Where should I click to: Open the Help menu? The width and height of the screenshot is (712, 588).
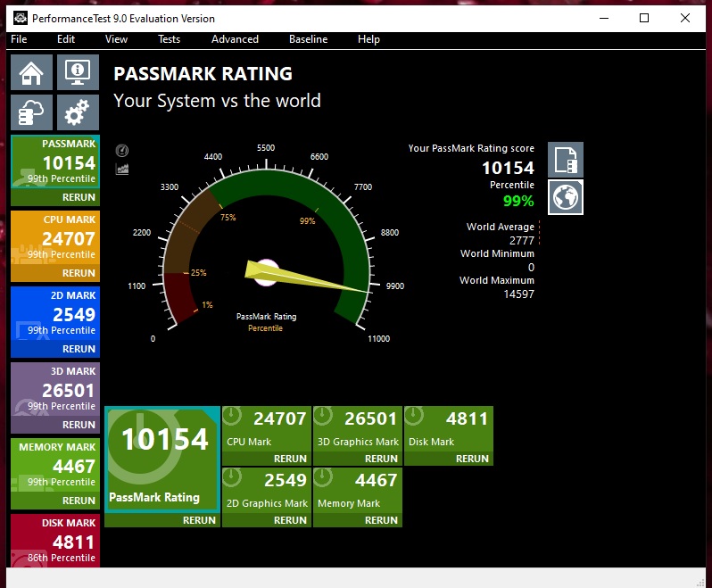point(368,39)
